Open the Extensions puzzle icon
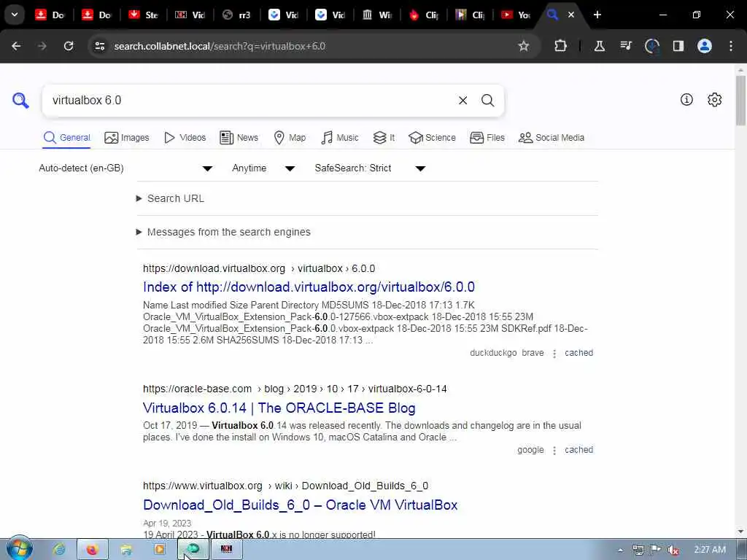Screen dimensions: 747x560 click(561, 46)
